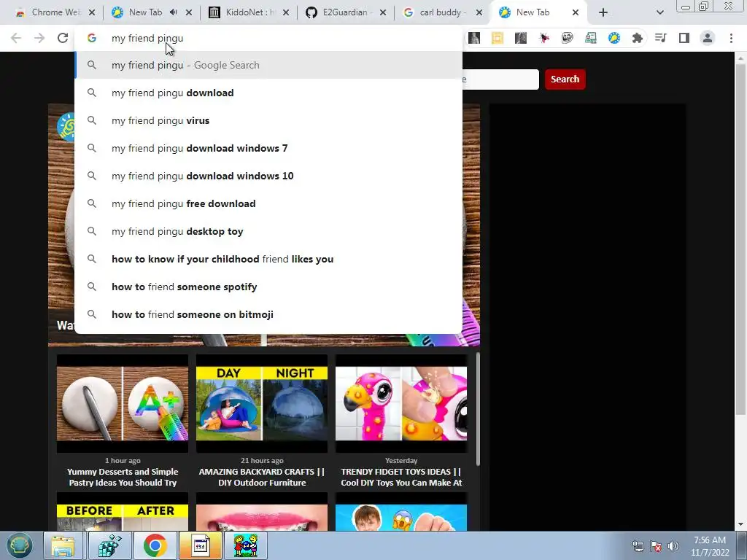This screenshot has height=560, width=747.
Task: Mute the audio-playing New Tab
Action: (174, 12)
